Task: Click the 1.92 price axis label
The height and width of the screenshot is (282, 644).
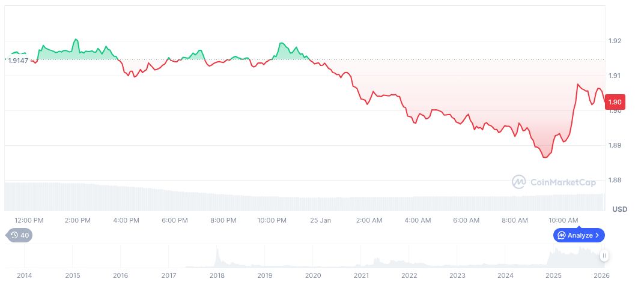Action: [615, 41]
